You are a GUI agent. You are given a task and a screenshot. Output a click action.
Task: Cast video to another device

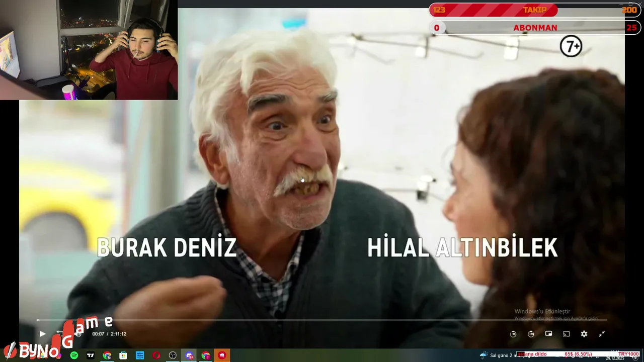coord(566,334)
